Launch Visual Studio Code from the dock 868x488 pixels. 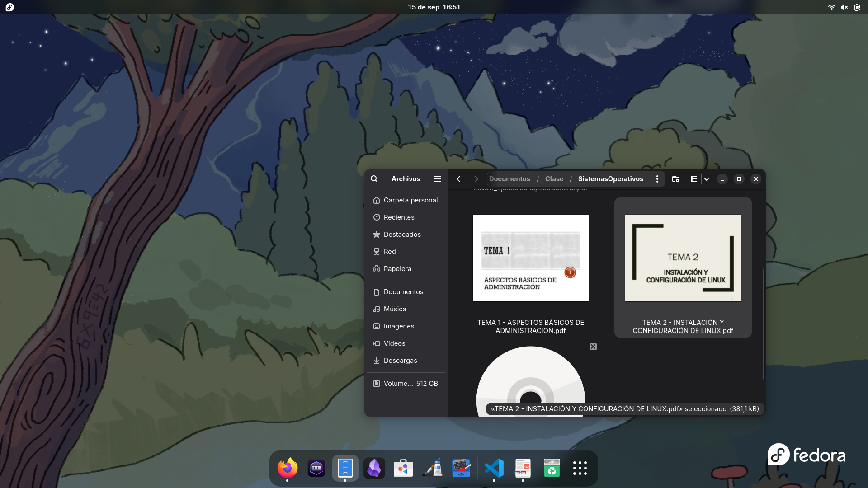pos(494,468)
